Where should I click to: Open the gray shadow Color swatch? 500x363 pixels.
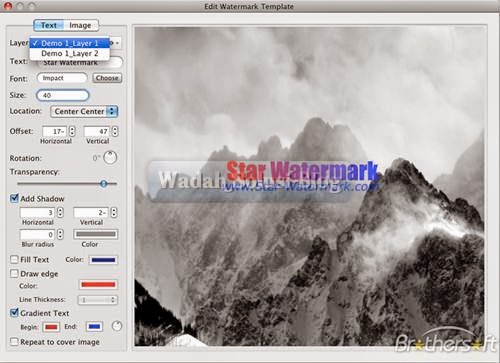pos(96,234)
